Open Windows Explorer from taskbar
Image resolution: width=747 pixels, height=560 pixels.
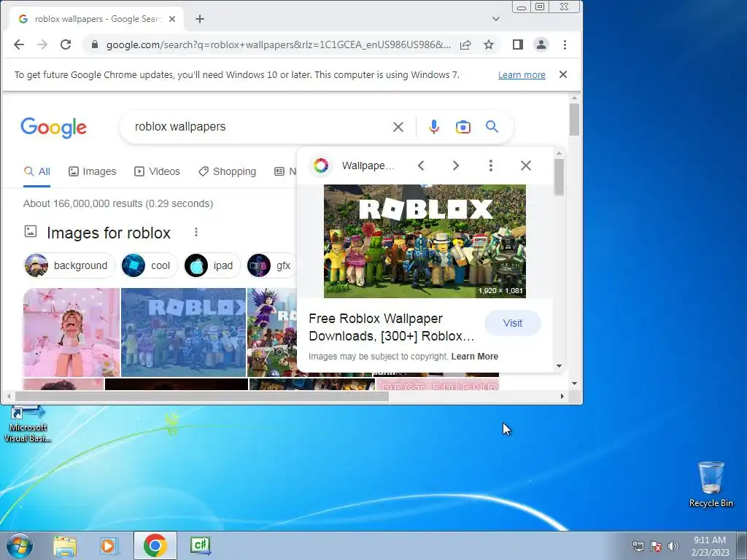65,545
